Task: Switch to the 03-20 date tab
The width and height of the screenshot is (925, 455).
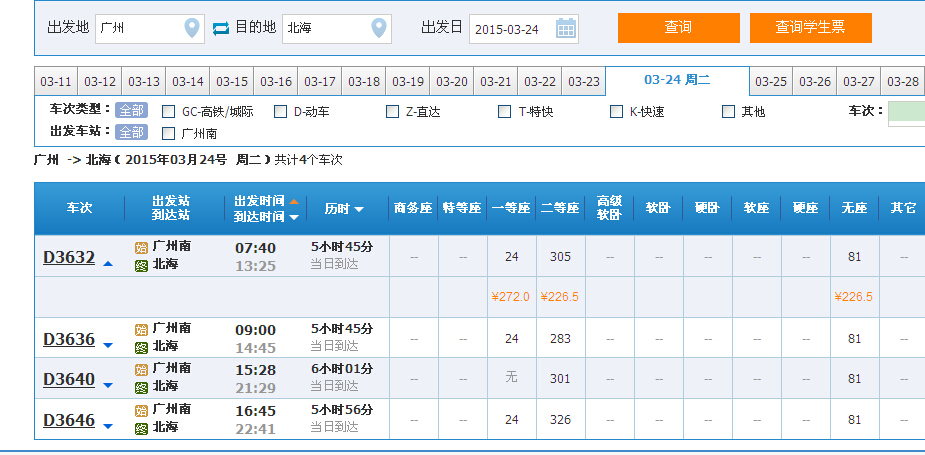Action: point(452,81)
